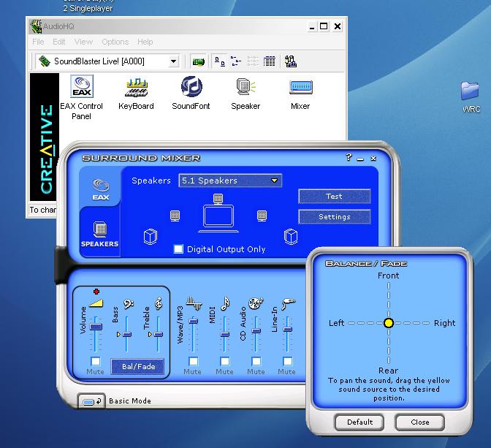This screenshot has height=448, width=491.
Task: Click the rear right speaker cube icon
Action: click(291, 237)
